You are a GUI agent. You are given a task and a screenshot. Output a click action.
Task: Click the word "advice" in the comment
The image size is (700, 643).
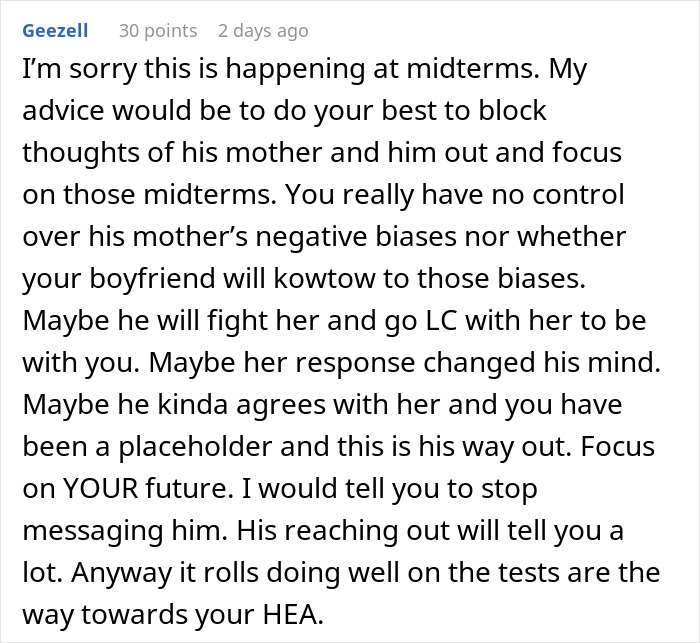click(x=61, y=109)
